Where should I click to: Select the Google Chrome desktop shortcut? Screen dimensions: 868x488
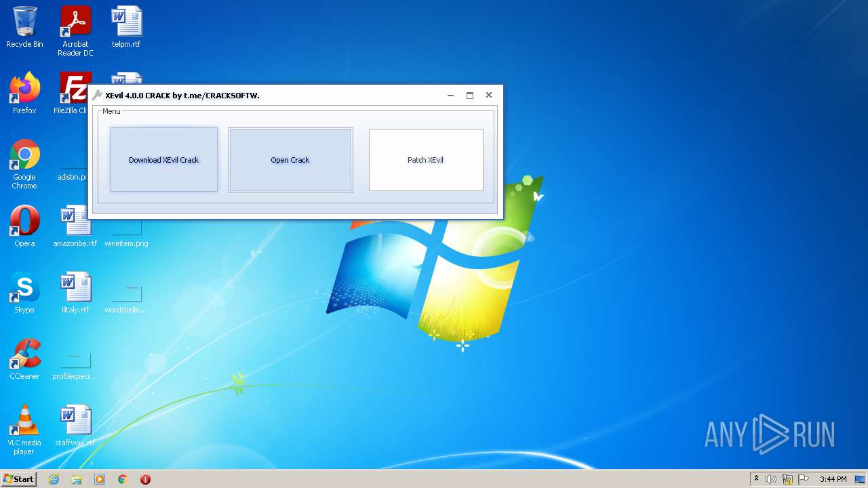[24, 164]
